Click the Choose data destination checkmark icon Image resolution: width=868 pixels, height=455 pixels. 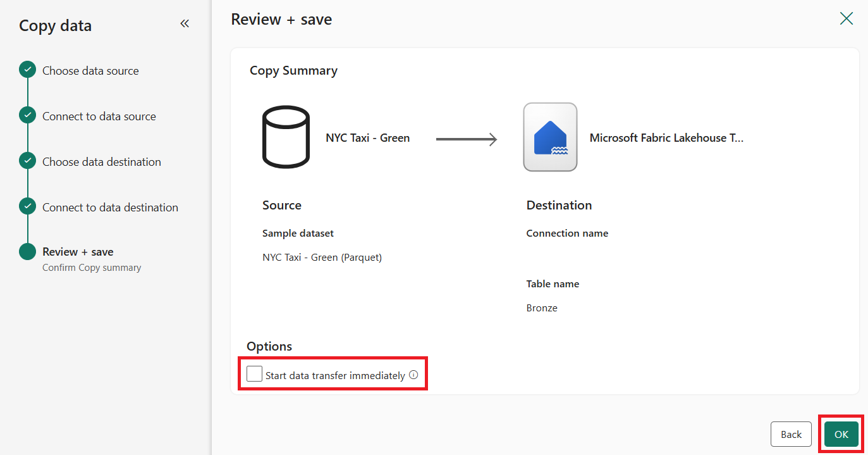(x=27, y=161)
